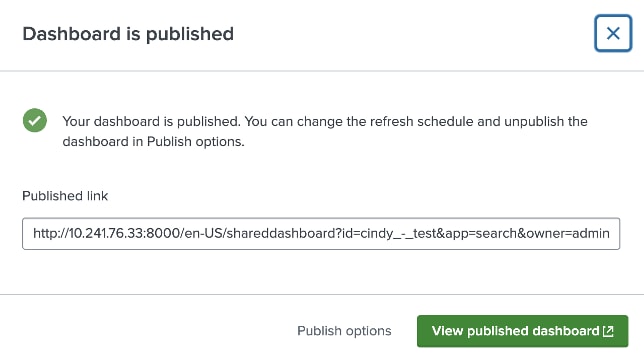Click the dashboard is published confirmation message
This screenshot has height=362, width=644.
pos(325,131)
